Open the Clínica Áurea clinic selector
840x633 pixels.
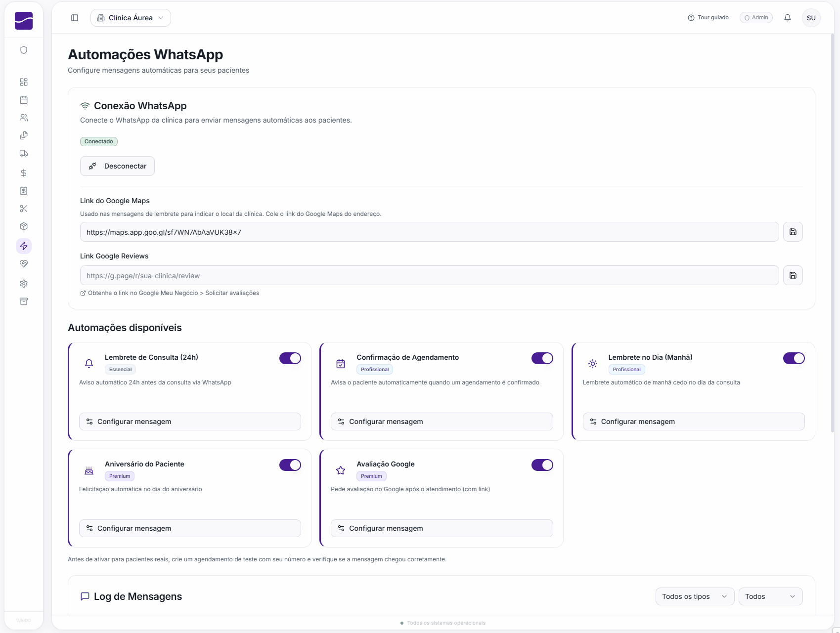(131, 18)
